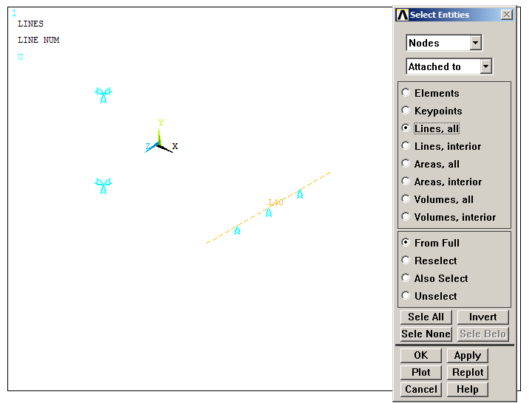532x403 pixels.
Task: Click the Sele All button
Action: point(426,317)
